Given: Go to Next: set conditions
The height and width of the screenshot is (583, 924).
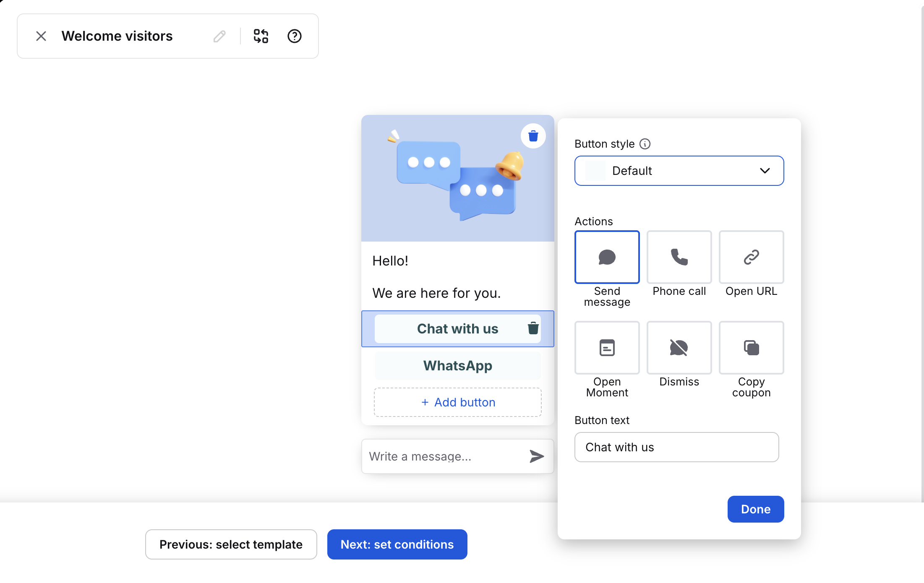Looking at the screenshot, I should (x=397, y=544).
